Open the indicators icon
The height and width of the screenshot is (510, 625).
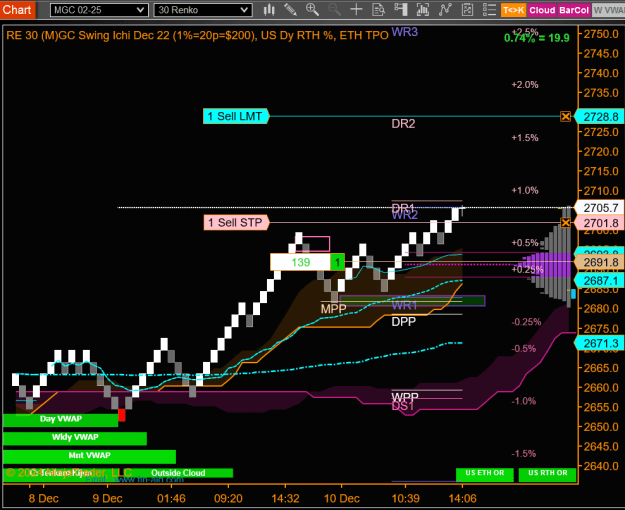(445, 10)
